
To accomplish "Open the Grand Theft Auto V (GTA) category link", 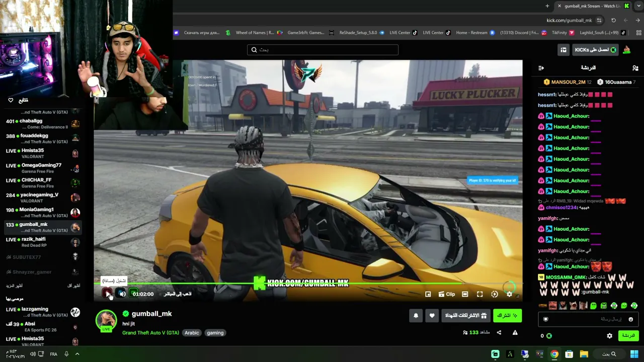I will 150,333.
